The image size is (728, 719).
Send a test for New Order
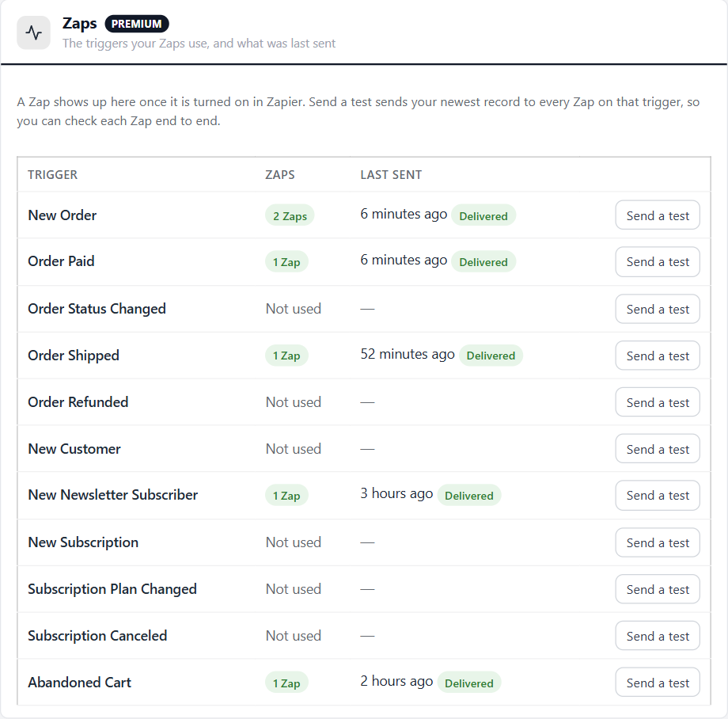(x=658, y=215)
